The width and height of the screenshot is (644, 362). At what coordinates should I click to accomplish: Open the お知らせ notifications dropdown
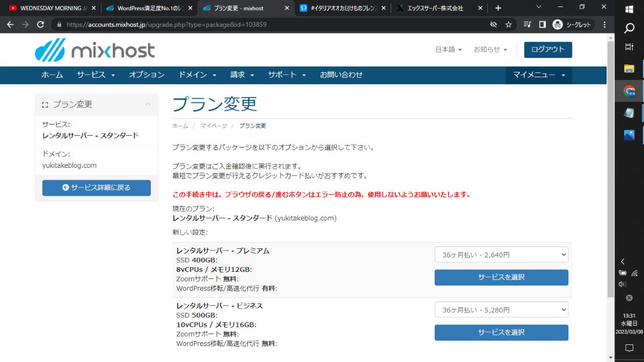490,49
